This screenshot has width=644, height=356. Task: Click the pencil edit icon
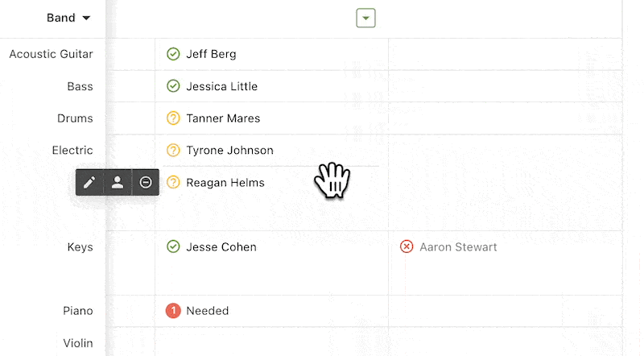point(89,182)
